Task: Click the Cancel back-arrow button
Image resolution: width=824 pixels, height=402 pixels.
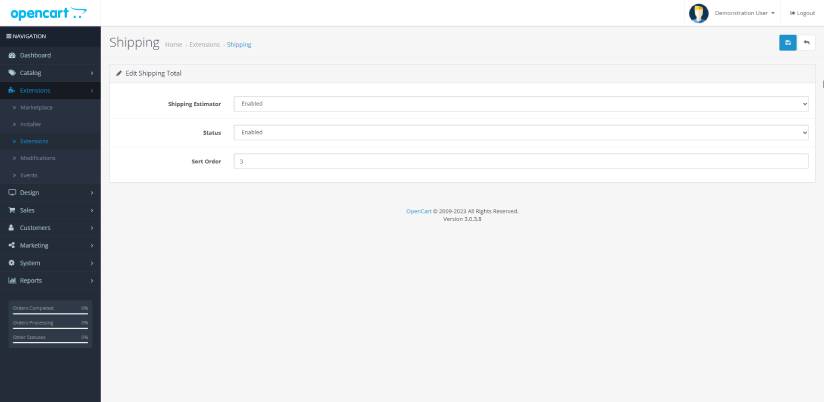Action: pyautogui.click(x=806, y=43)
